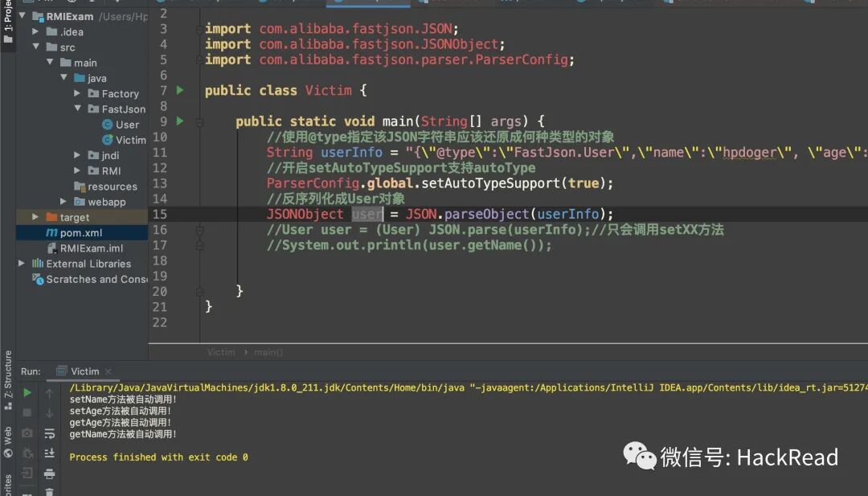
Task: Rerun Victim with the green play icon in Run panel
Action: [27, 393]
